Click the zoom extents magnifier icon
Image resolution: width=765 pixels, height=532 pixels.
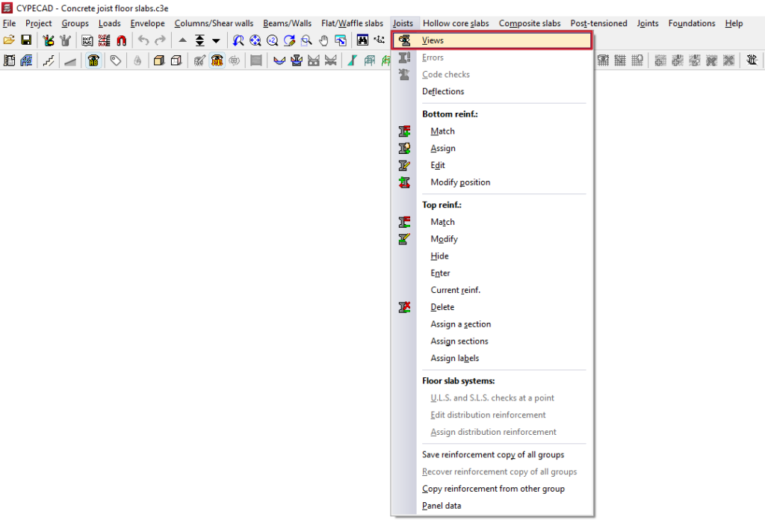click(x=255, y=40)
